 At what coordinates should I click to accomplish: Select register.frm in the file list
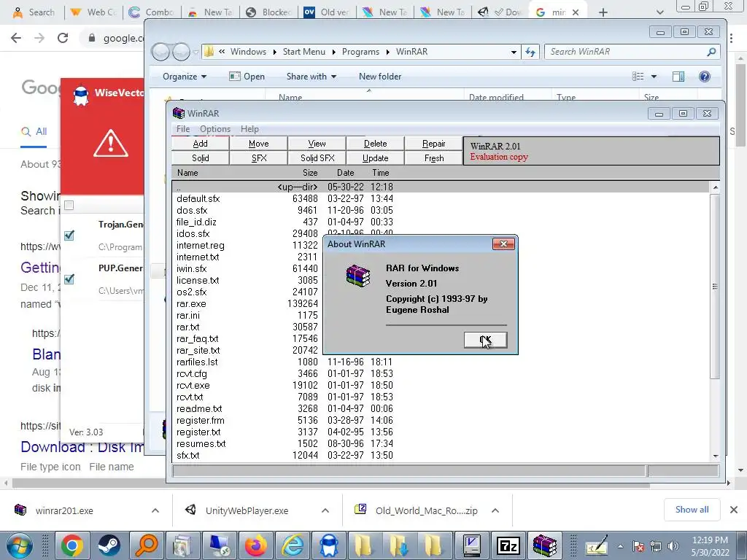coord(200,421)
